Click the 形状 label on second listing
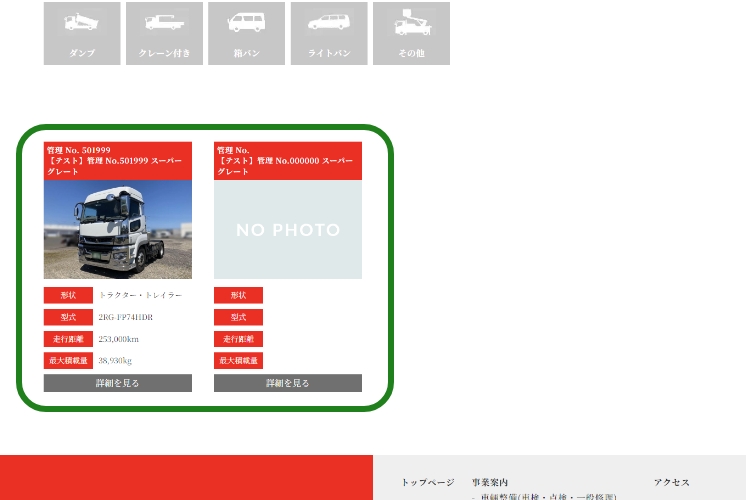746x500 pixels. click(x=238, y=295)
